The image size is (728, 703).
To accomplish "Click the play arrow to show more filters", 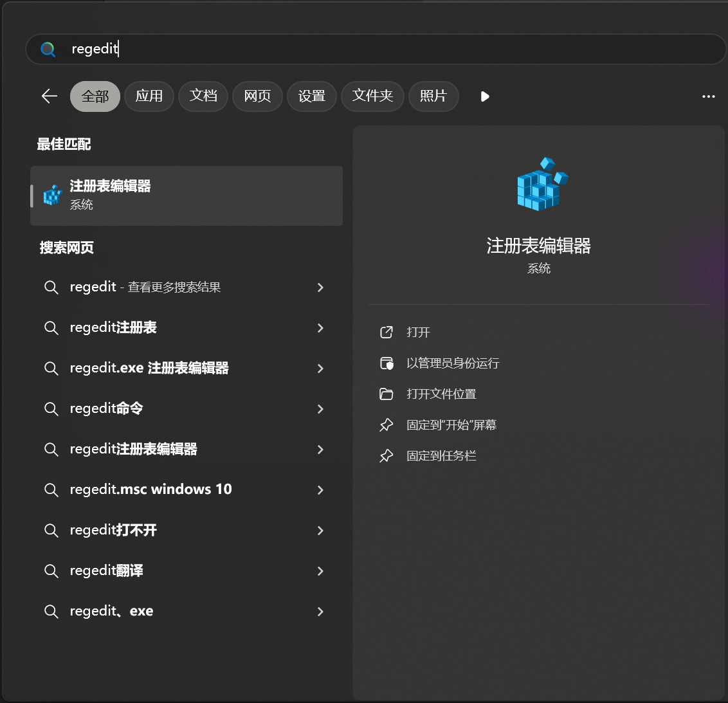I will click(485, 96).
